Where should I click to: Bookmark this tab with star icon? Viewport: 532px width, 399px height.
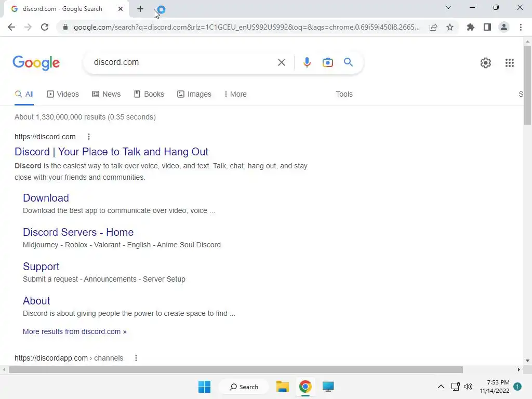coord(450,27)
